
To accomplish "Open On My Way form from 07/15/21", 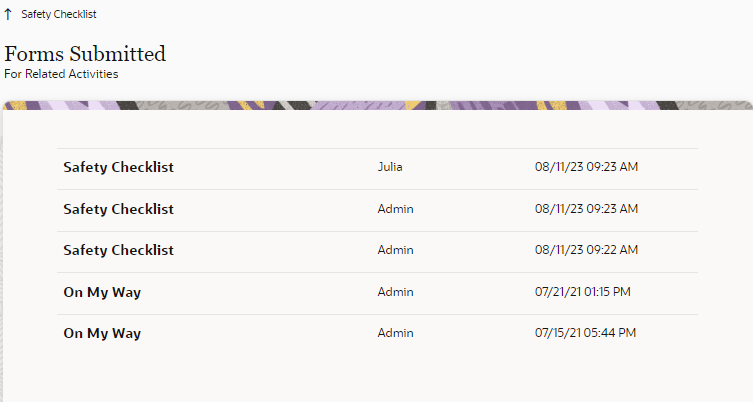I will click(102, 333).
